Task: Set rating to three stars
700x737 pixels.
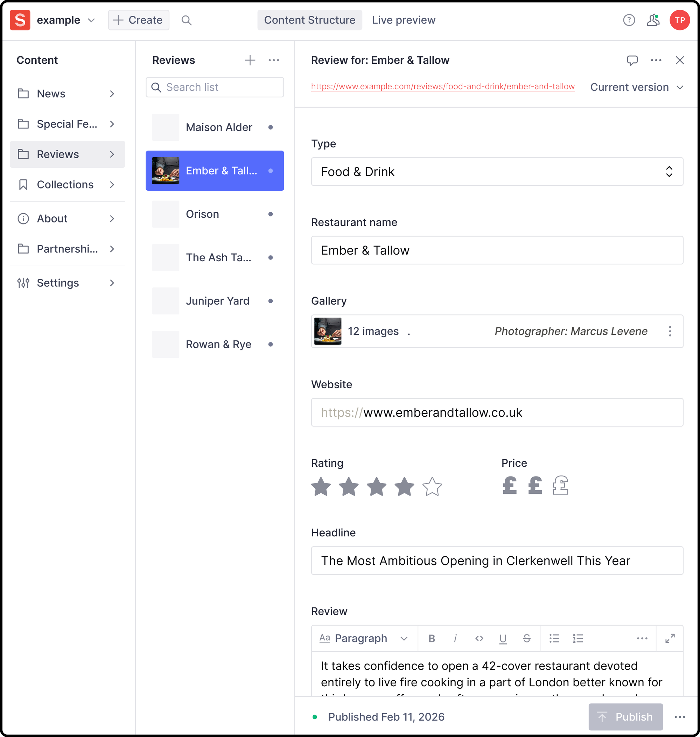Action: [x=376, y=487]
